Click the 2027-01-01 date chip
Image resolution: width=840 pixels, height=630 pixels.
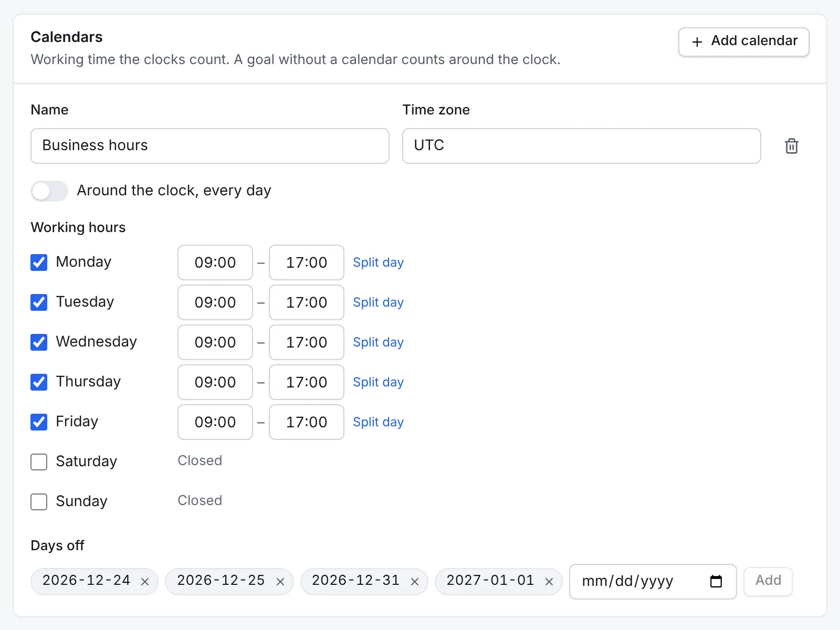[x=499, y=581]
